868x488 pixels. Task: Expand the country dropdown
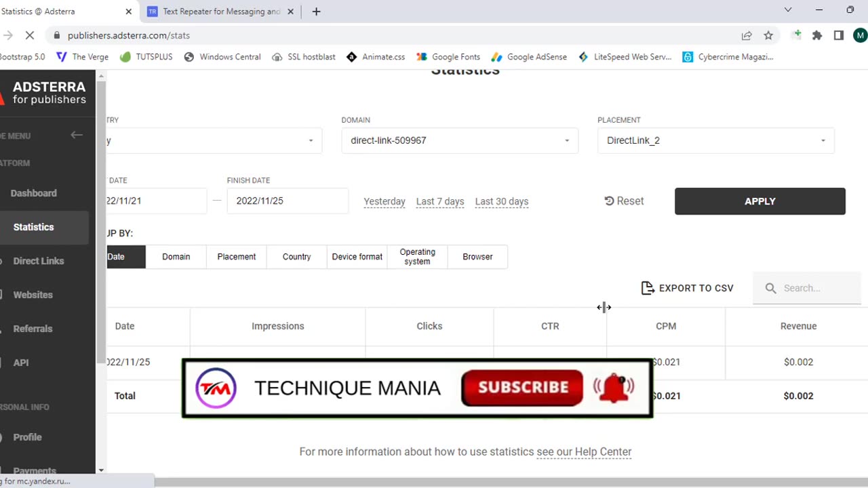pos(214,140)
